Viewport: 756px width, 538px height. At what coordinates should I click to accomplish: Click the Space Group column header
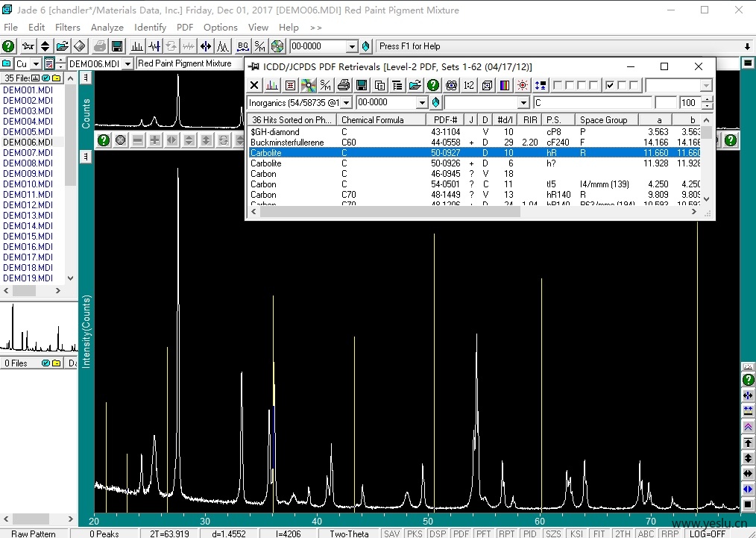[x=607, y=119]
